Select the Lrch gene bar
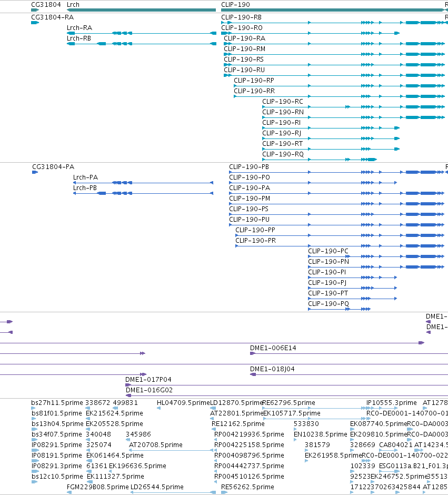Image resolution: width=448 pixels, height=495 pixels. coord(141,10)
